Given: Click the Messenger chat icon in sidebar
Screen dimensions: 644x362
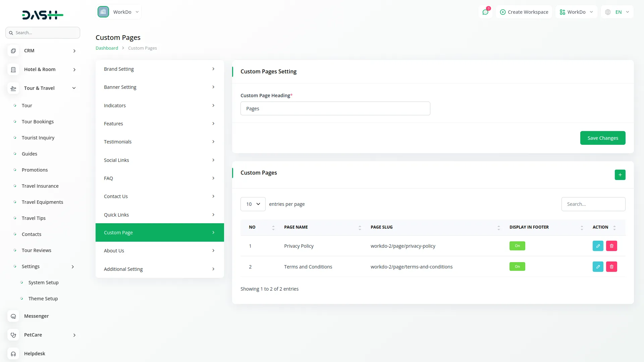Looking at the screenshot, I should click(13, 316).
